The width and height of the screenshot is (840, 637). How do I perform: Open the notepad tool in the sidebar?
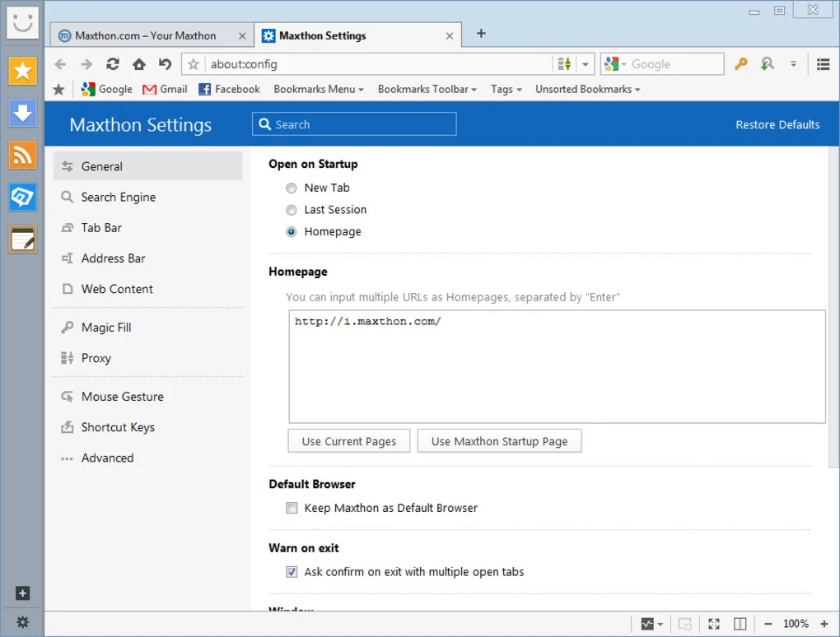coord(22,239)
